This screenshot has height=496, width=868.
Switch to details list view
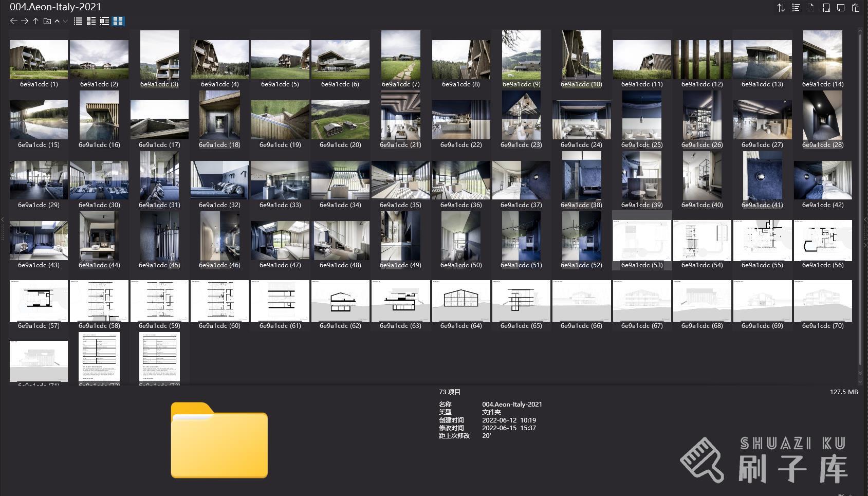[x=91, y=21]
